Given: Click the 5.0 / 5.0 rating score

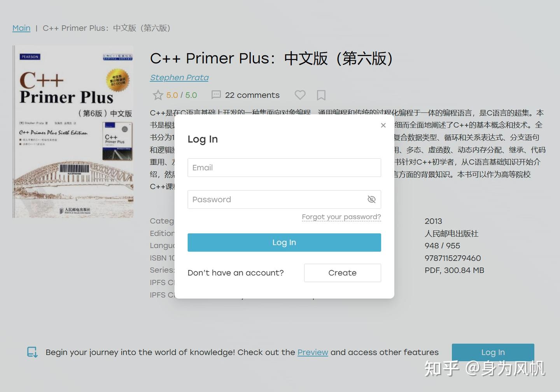Looking at the screenshot, I should 182,95.
